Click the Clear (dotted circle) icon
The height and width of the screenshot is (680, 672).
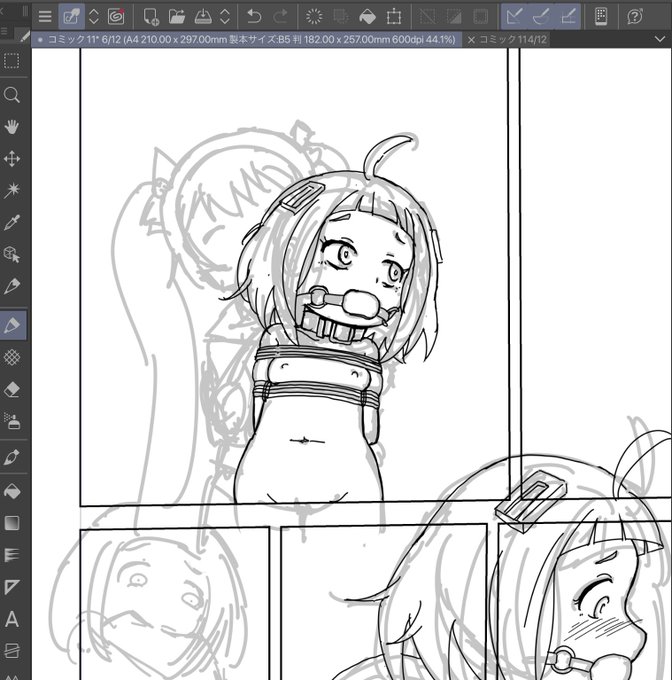tap(314, 16)
